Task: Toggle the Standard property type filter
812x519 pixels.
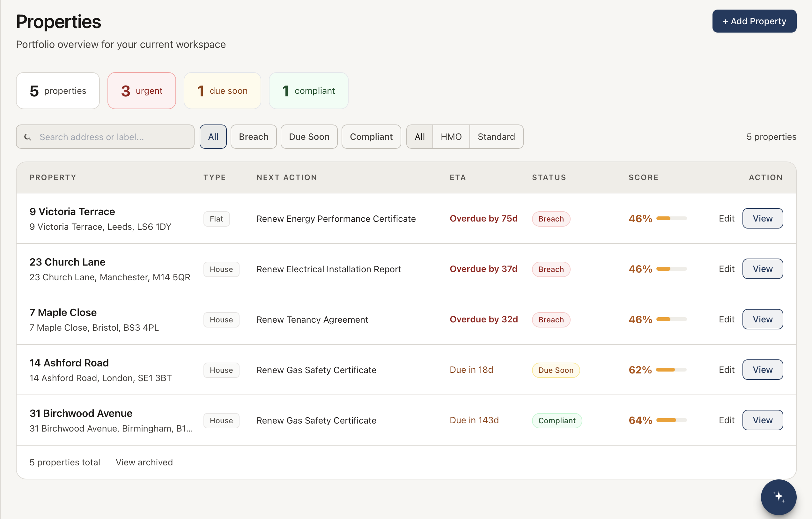Action: (496, 137)
